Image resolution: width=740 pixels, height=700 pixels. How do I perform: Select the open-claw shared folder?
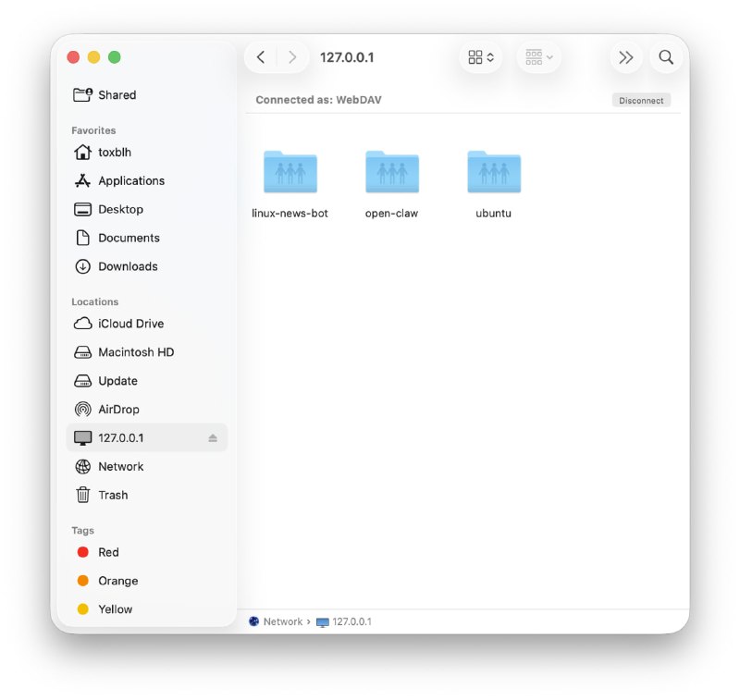click(x=391, y=184)
